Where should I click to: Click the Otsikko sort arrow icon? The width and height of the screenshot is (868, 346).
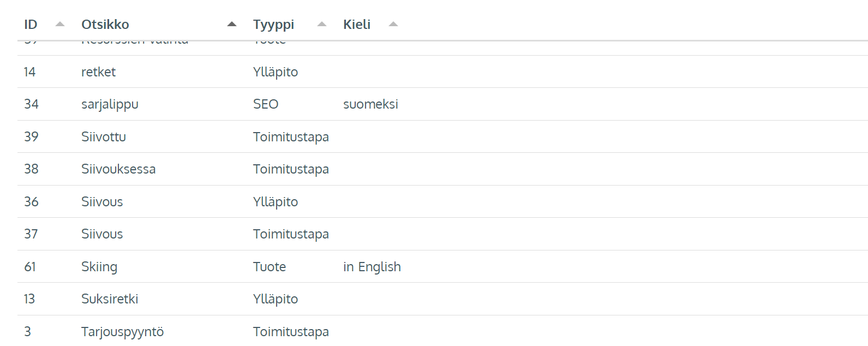click(x=232, y=24)
